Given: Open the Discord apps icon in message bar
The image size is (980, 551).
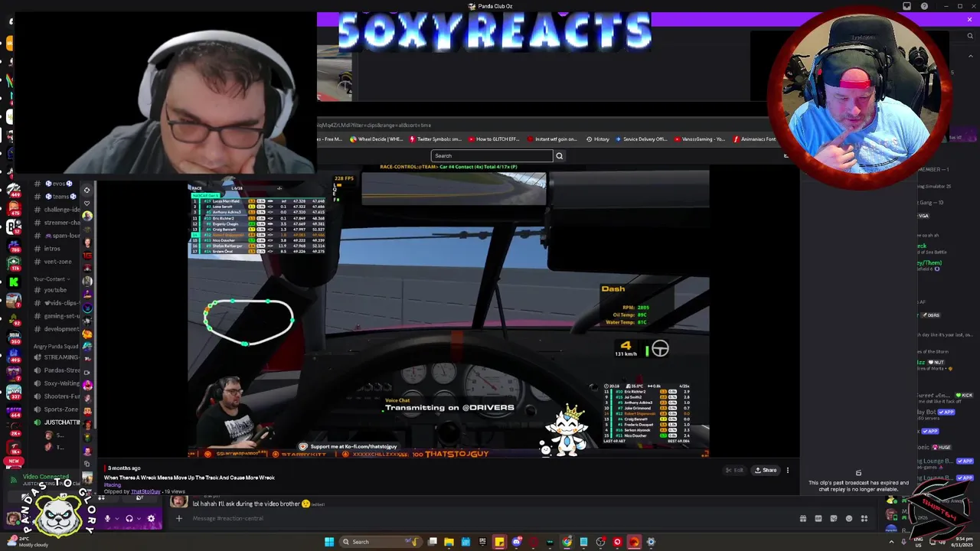Looking at the screenshot, I should point(864,519).
